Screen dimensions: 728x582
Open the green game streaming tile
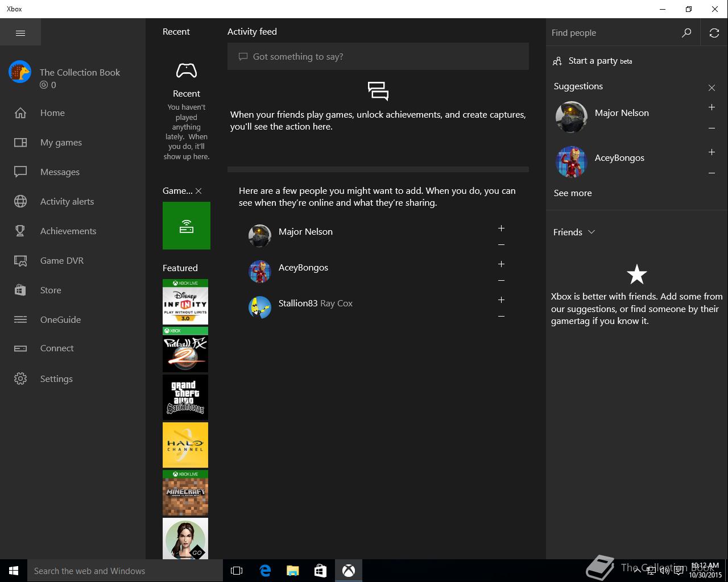(x=187, y=226)
